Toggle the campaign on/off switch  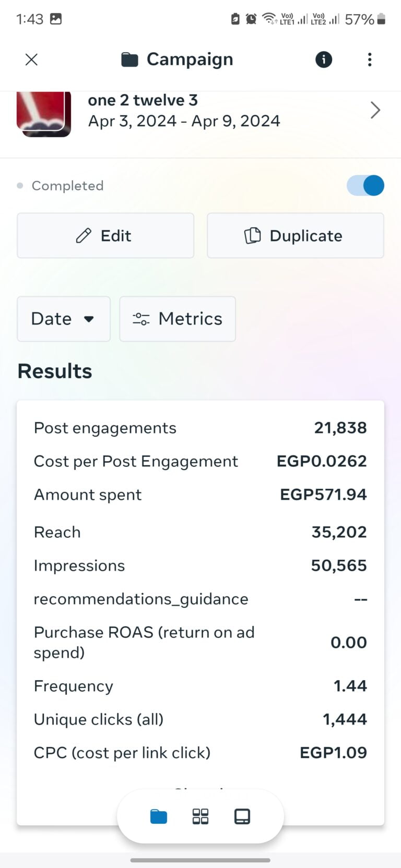click(x=365, y=186)
